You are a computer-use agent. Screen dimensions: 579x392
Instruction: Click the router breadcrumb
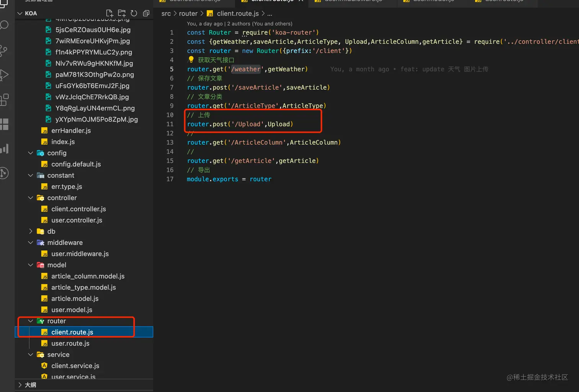[188, 13]
